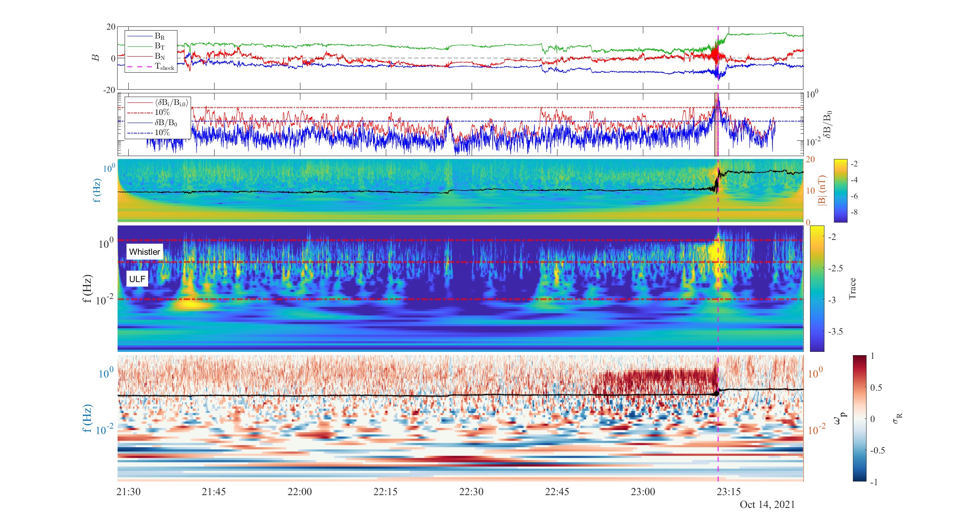The image size is (980, 529).
Task: Click the Trace colorbar
Action: point(817,288)
